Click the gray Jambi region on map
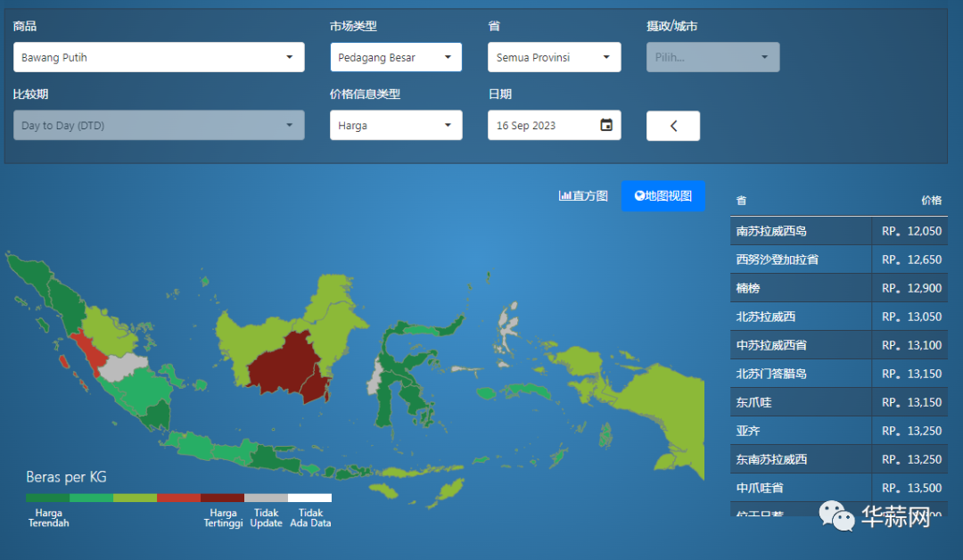The image size is (963, 560). point(123,366)
